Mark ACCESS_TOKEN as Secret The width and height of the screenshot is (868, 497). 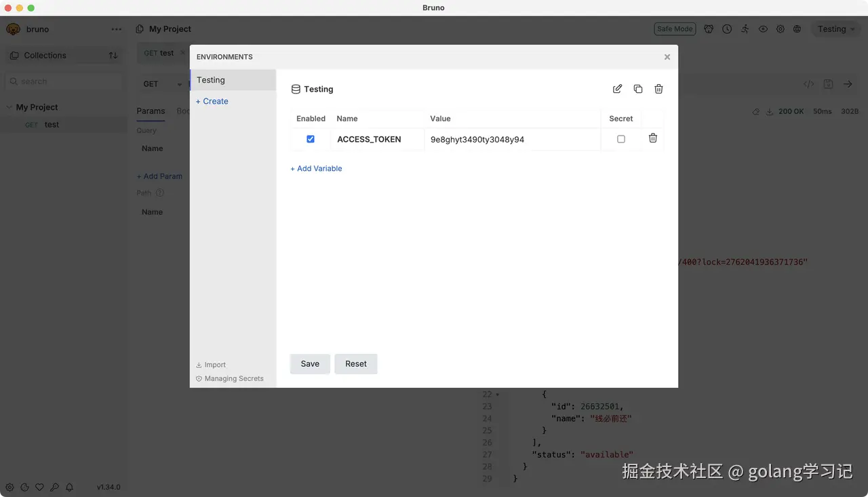[621, 139]
